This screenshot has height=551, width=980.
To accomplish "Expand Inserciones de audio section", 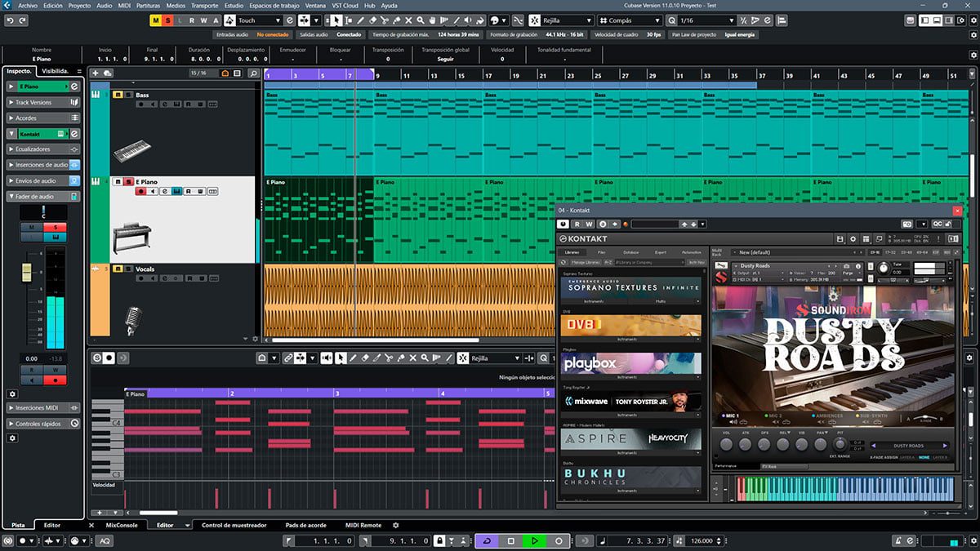I will pyautogui.click(x=42, y=165).
